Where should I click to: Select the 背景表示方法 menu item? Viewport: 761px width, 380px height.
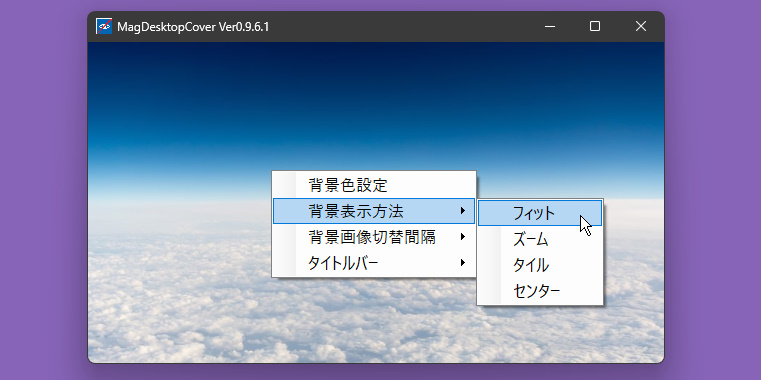374,211
